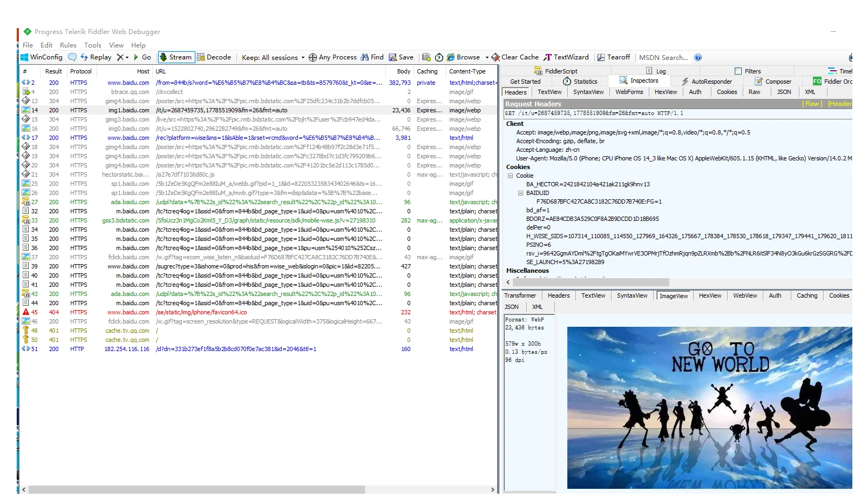Save the sessions with Save button
Screen dimensions: 868x498
[x=401, y=57]
